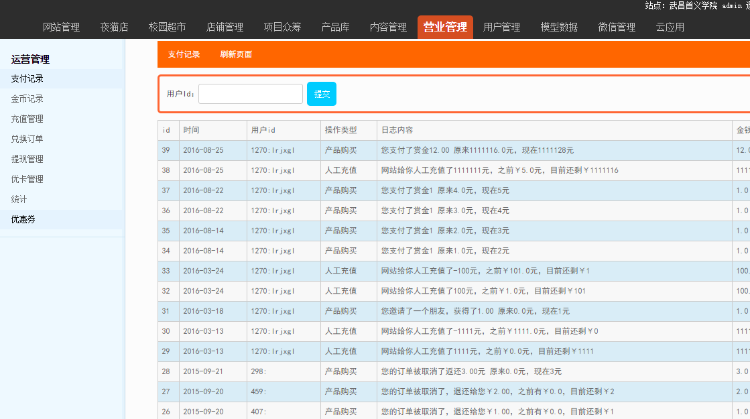The height and width of the screenshot is (419, 750).
Task: Open 统计 in the sidebar
Action: [19, 199]
